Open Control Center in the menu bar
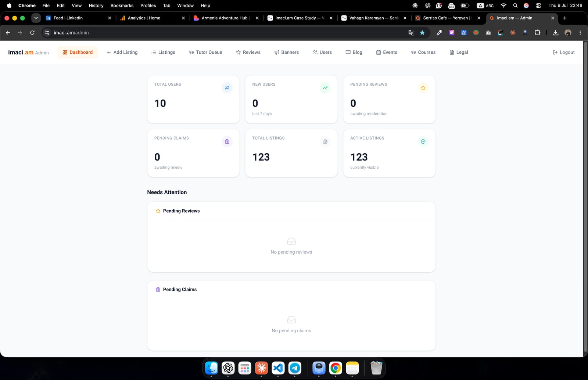This screenshot has width=588, height=380. pyautogui.click(x=538, y=6)
